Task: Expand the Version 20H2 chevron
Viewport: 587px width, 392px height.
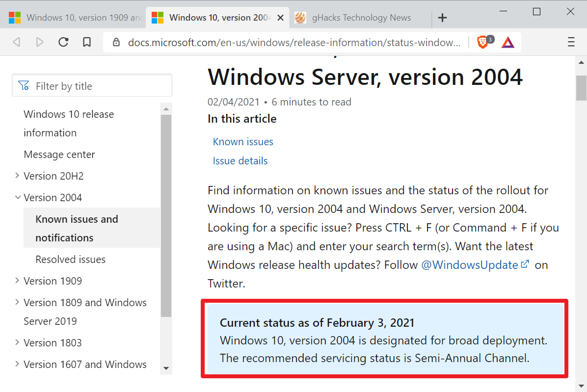Action: 17,176
